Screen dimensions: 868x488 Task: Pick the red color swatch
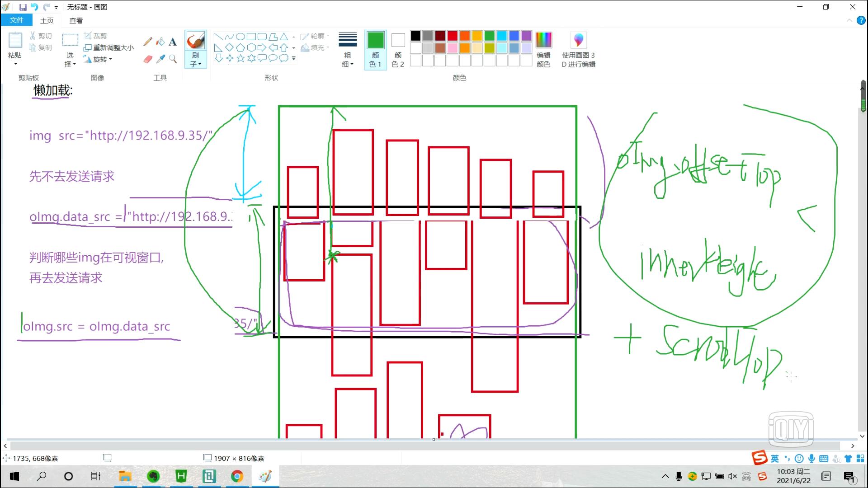tap(453, 36)
